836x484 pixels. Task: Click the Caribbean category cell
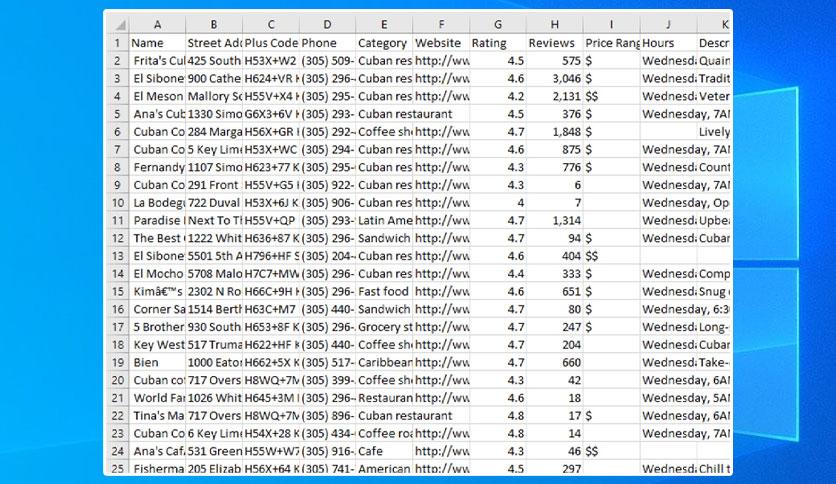click(x=384, y=362)
